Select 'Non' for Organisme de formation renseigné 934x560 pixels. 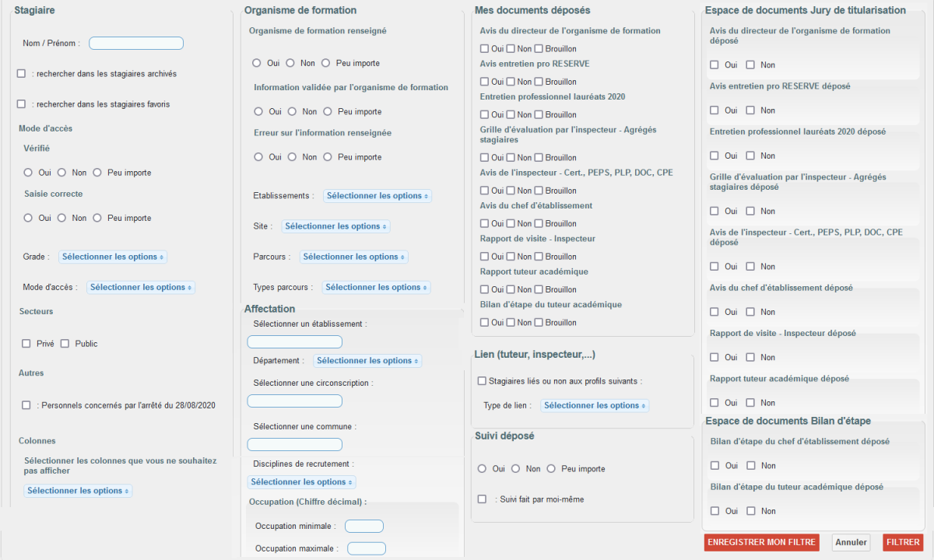pos(290,63)
